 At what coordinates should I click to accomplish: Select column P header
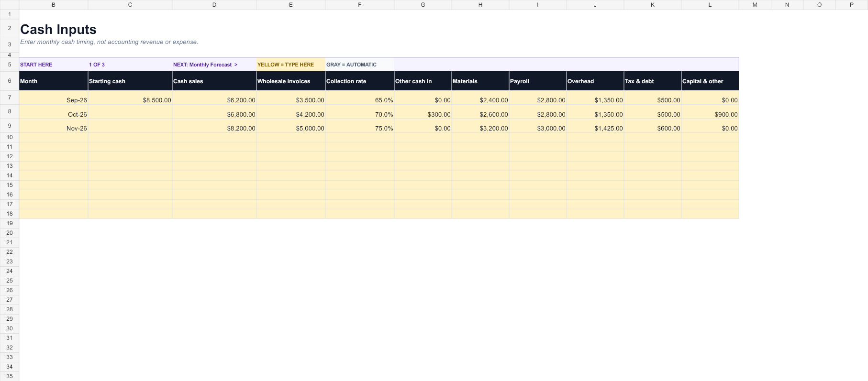[x=852, y=5]
